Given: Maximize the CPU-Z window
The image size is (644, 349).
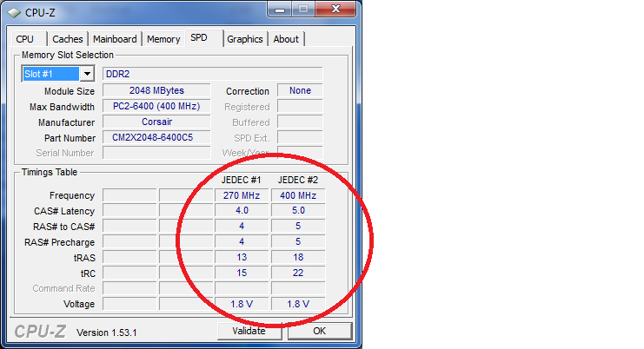Looking at the screenshot, I should (302, 10).
